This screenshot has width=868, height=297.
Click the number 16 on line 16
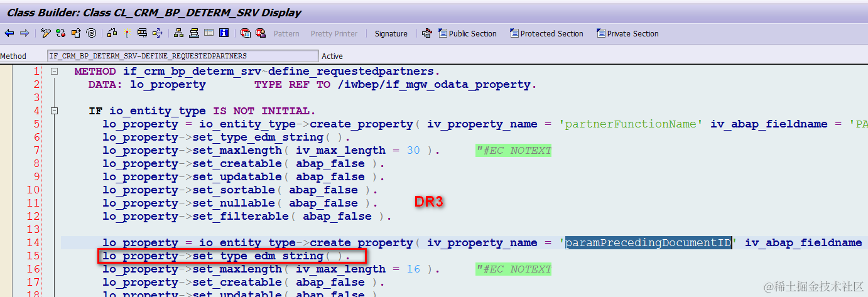pos(413,269)
